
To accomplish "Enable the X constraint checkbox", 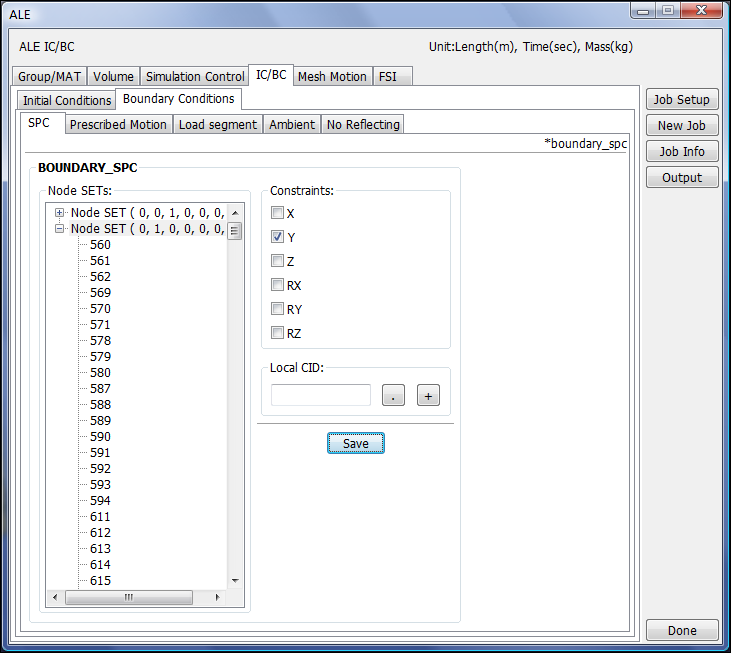I will click(x=278, y=214).
